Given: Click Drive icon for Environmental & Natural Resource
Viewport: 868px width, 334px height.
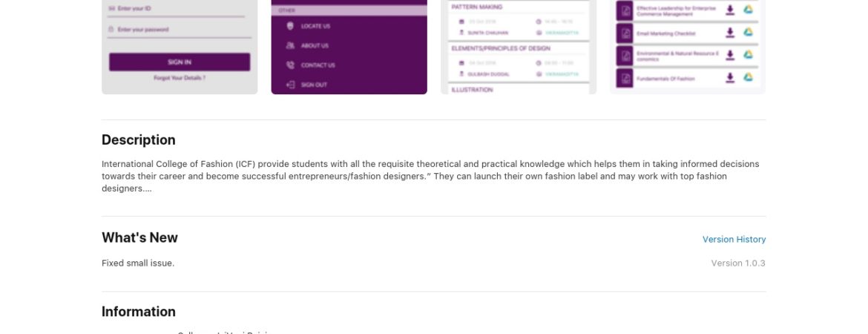Looking at the screenshot, I should tap(748, 55).
